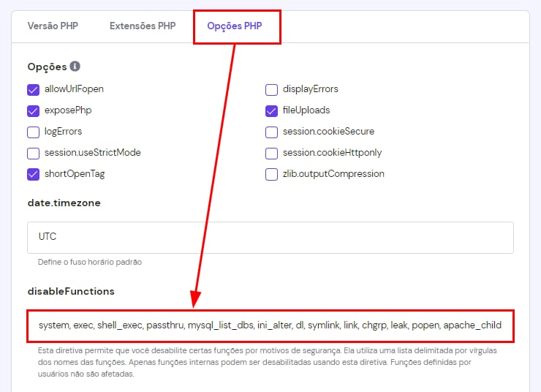
Task: Check the session.cookieSecure option
Action: point(271,132)
